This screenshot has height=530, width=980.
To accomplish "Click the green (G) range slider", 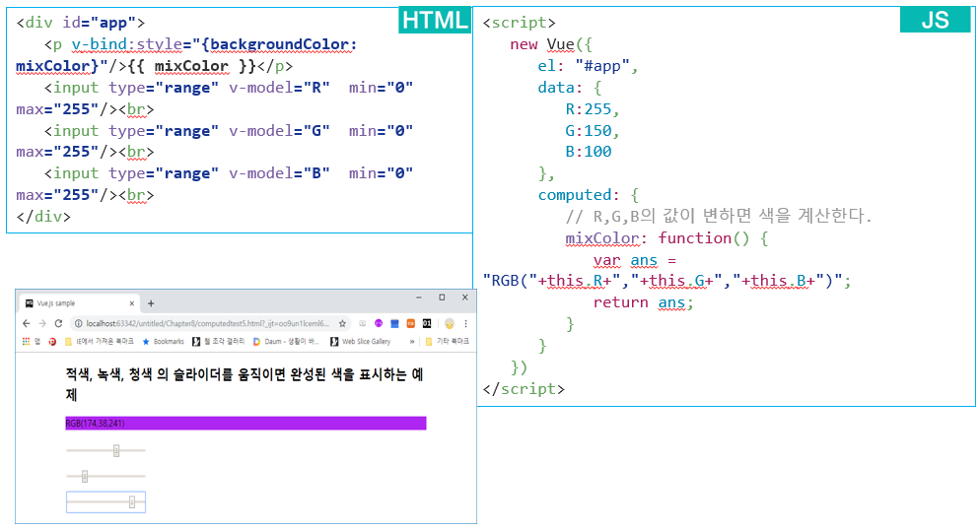I will [x=105, y=477].
